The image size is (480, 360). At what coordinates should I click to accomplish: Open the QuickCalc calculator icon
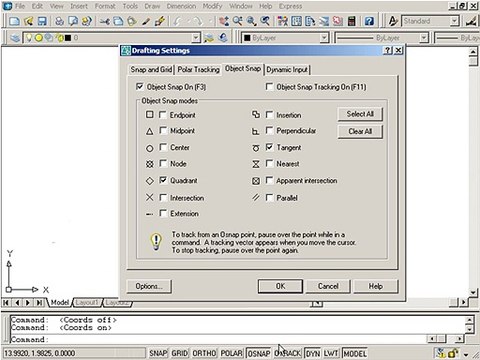pos(351,21)
